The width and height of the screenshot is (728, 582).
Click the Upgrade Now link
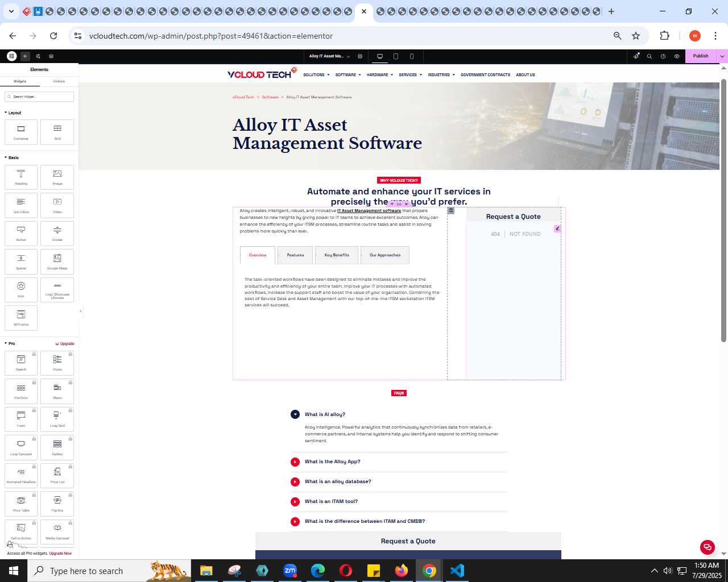click(60, 553)
